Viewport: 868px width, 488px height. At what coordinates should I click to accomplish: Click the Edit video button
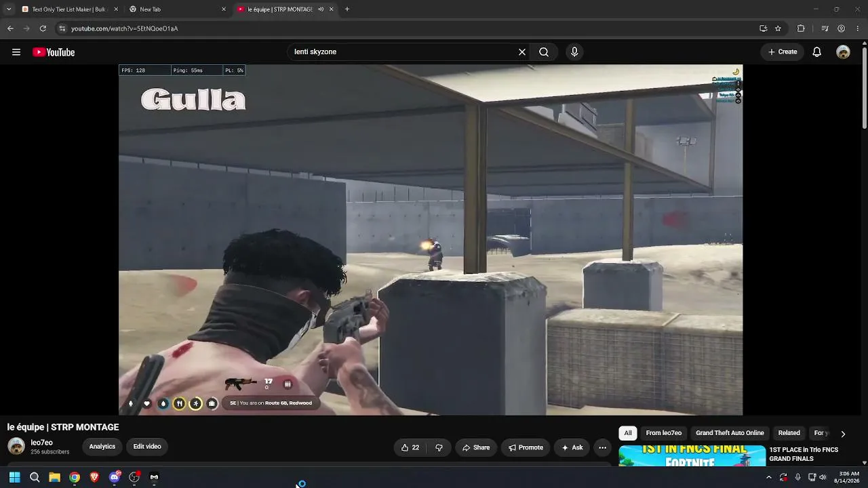click(147, 447)
